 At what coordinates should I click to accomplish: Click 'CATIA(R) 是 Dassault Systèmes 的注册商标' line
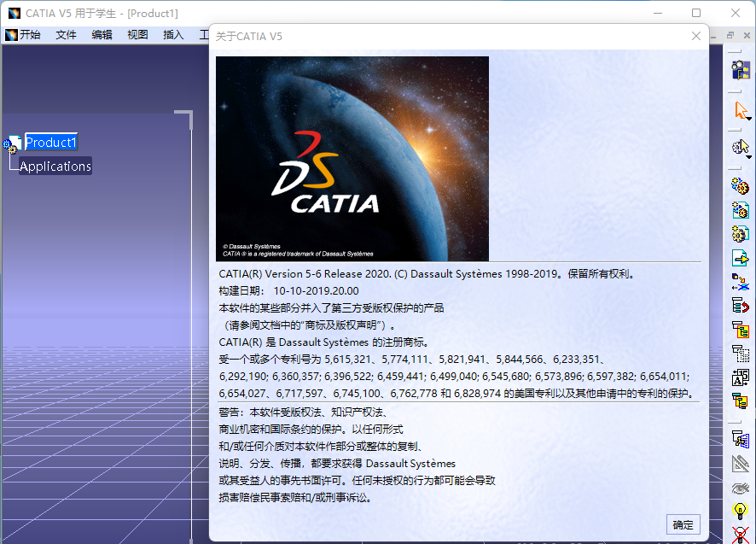(x=324, y=342)
